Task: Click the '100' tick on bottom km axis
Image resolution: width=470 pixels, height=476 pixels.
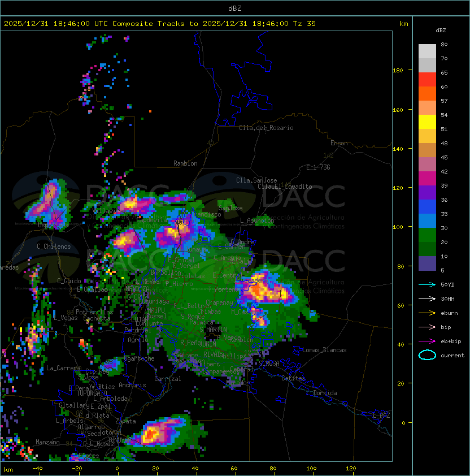Action: (311, 469)
